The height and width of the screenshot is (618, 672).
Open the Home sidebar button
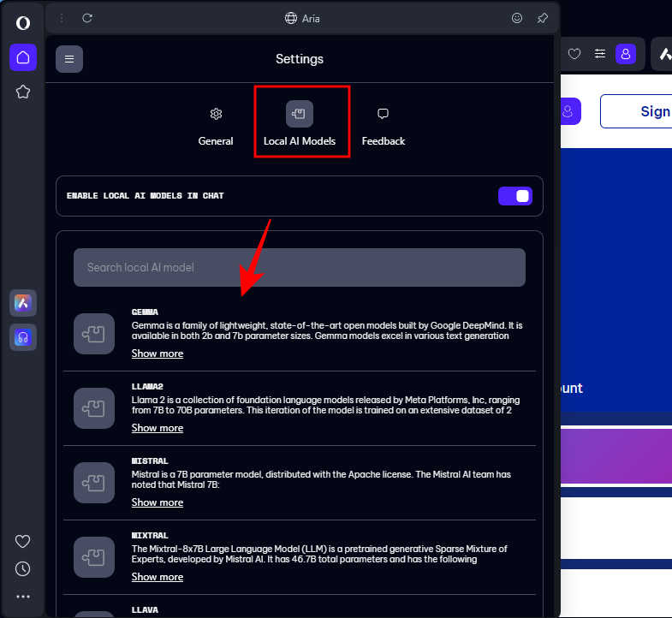click(23, 57)
